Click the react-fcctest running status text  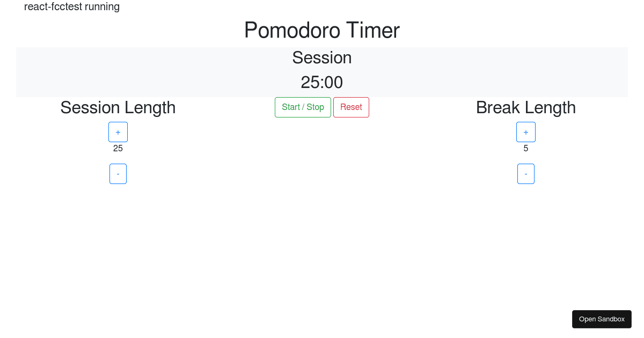72,6
